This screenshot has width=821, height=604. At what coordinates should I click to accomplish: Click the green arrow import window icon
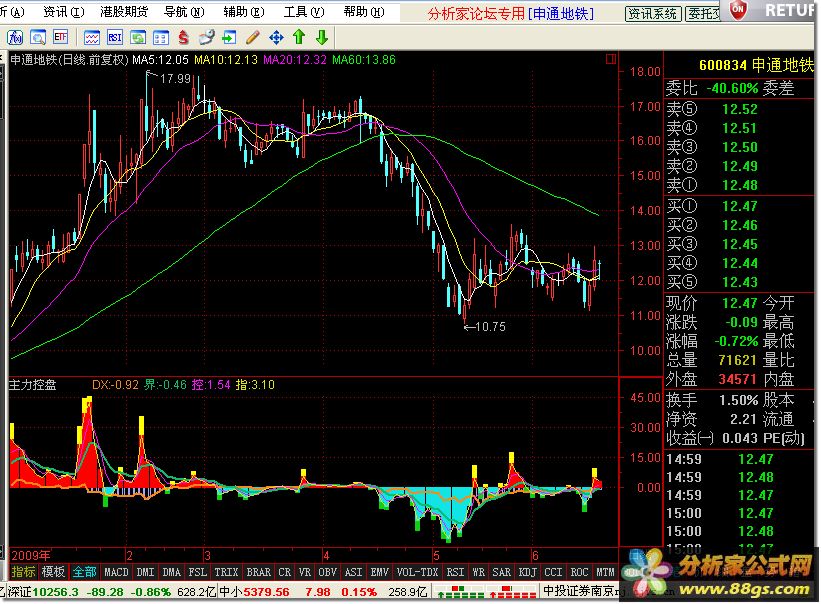click(229, 37)
